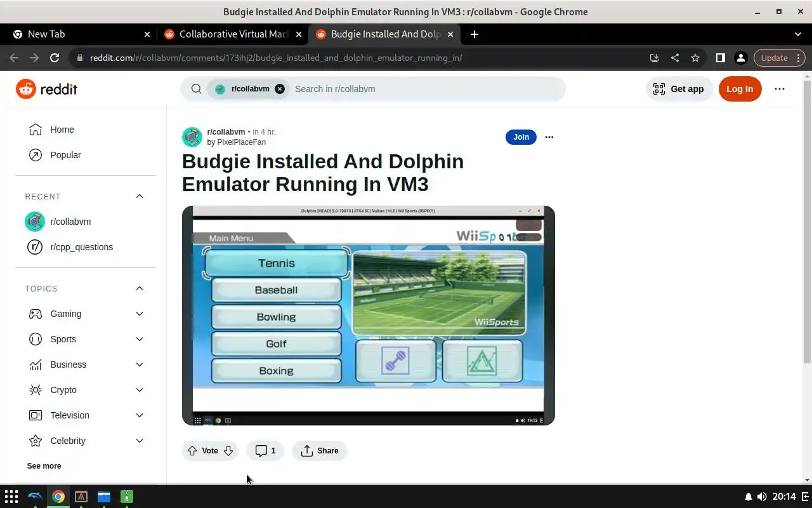Image resolution: width=812 pixels, height=508 pixels.
Task: Click the volume icon in tray
Action: [762, 497]
